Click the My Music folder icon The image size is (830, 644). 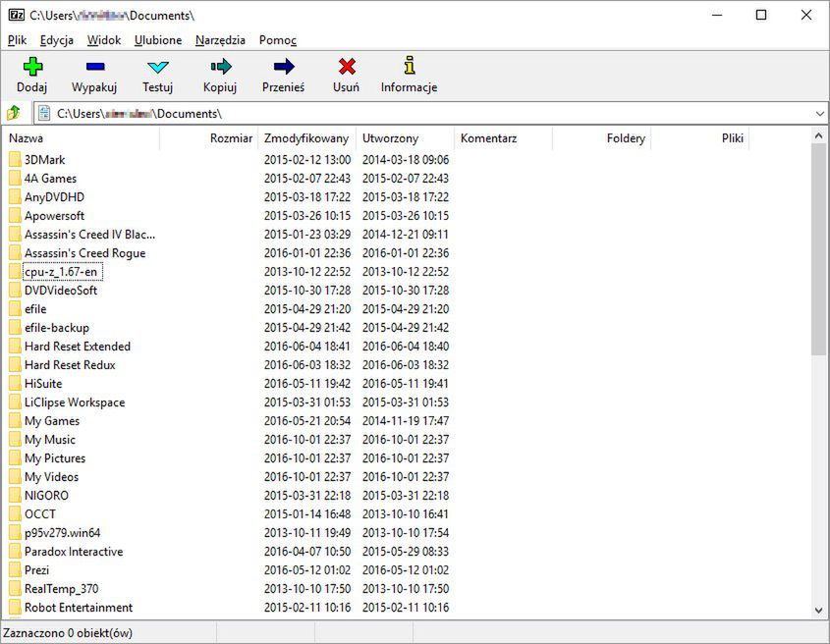coord(15,439)
